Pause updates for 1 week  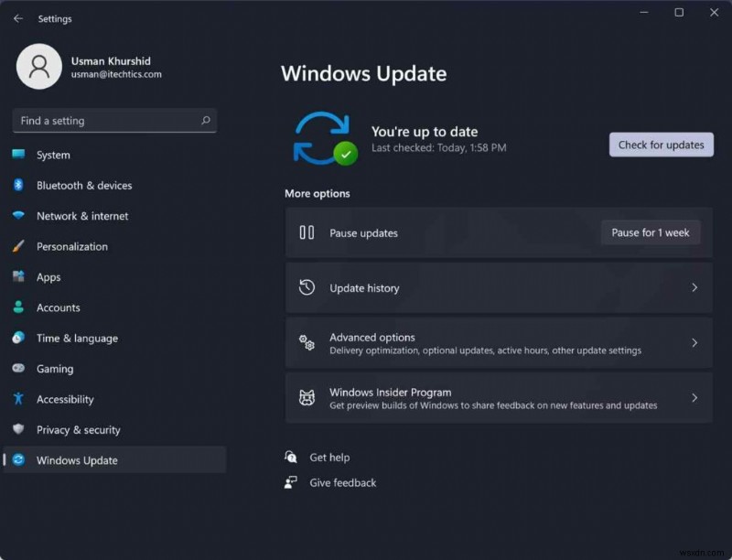click(x=650, y=232)
